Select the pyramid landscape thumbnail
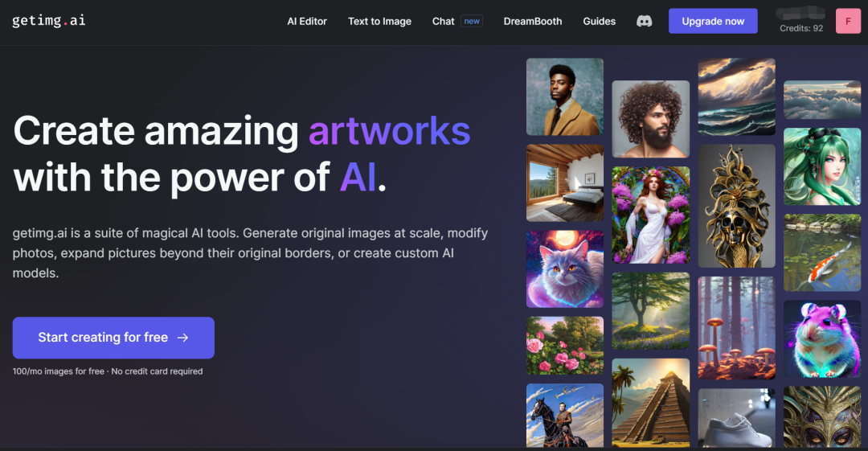 650,403
